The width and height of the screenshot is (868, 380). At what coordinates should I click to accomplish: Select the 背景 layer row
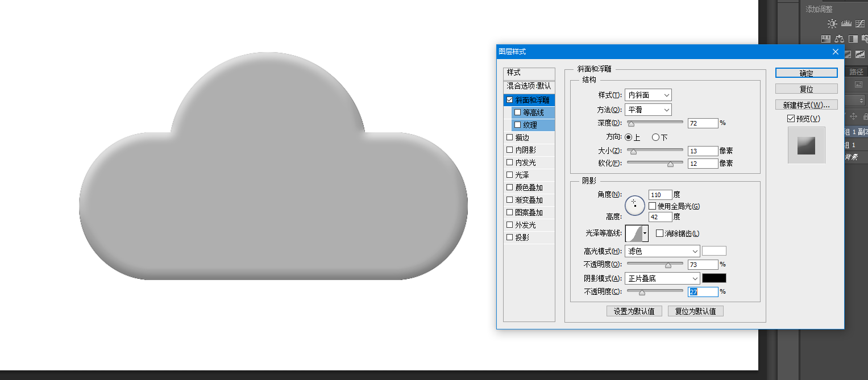(855, 157)
